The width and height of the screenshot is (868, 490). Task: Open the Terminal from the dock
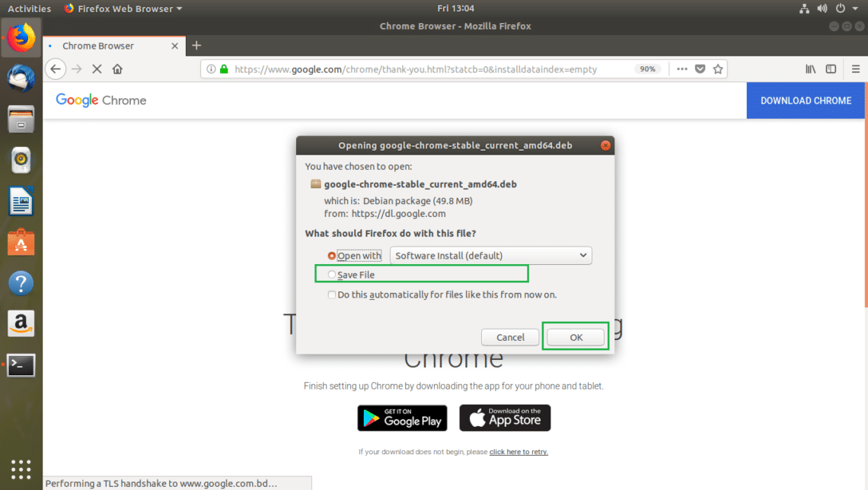tap(21, 365)
